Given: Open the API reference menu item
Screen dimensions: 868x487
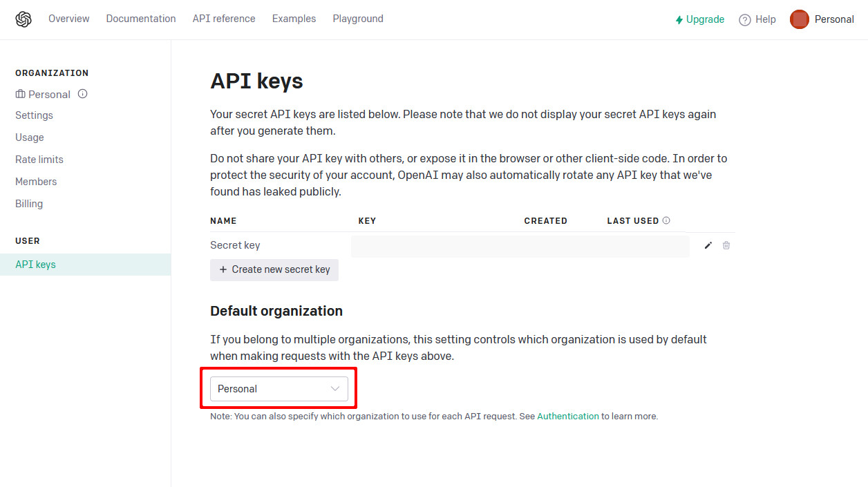Looking at the screenshot, I should (x=224, y=19).
